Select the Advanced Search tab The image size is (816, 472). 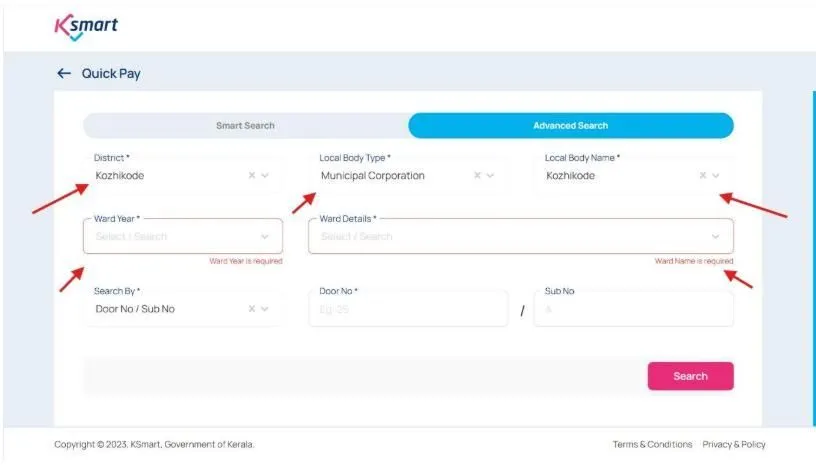pyautogui.click(x=570, y=126)
